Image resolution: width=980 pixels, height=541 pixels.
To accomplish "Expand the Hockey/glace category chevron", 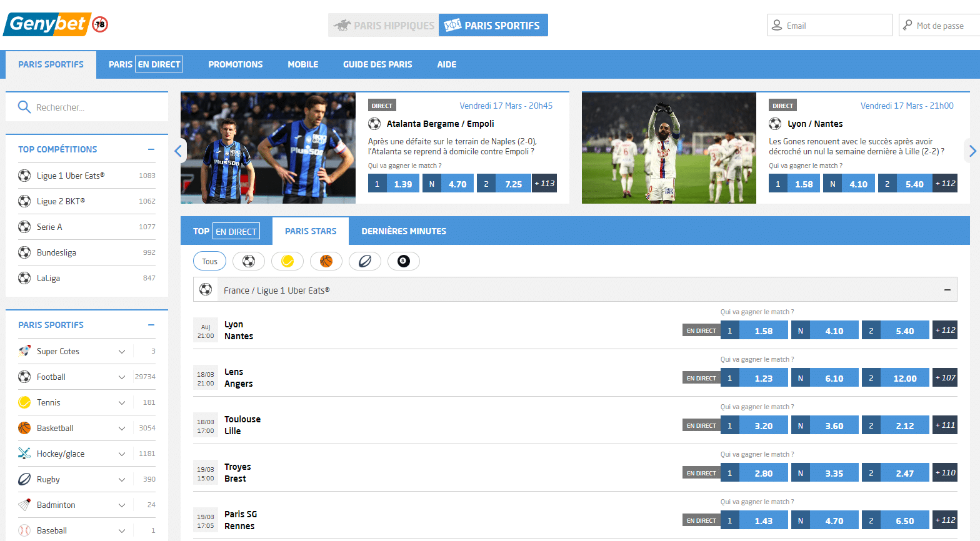I will pos(122,454).
